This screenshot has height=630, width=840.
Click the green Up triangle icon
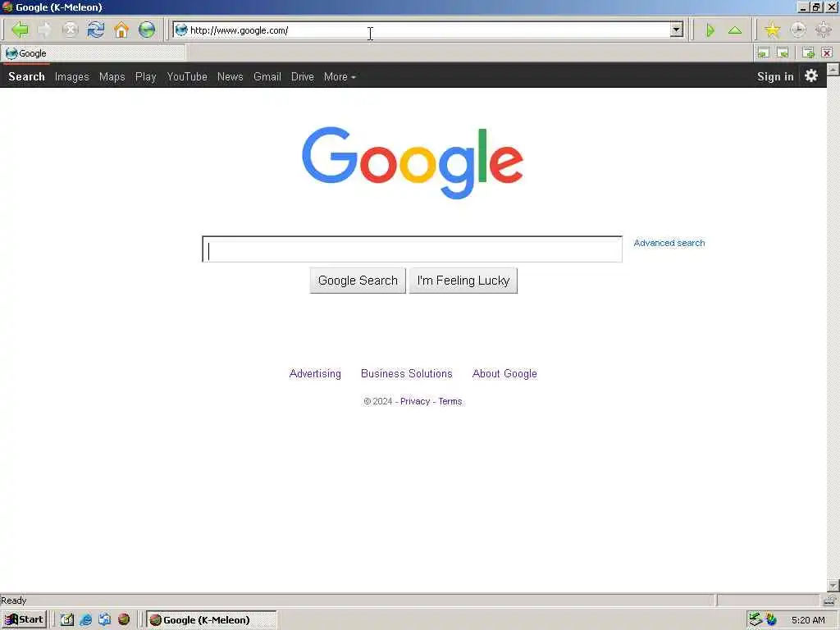(735, 30)
